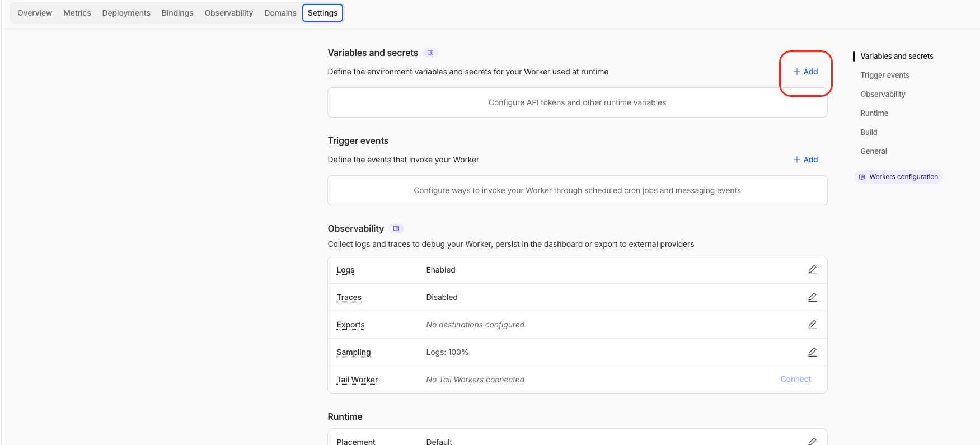Edit the Traces setting
Image resolution: width=980 pixels, height=445 pixels.
point(813,297)
